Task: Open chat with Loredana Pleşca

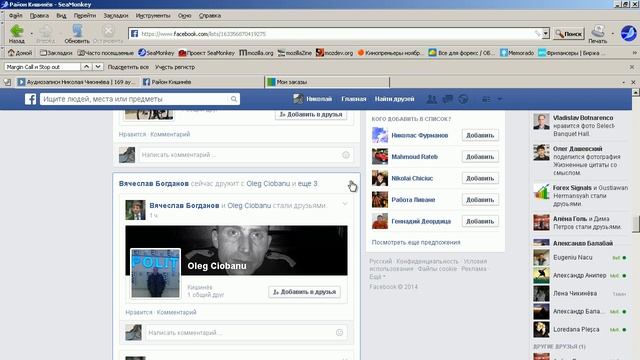Action: tap(580, 329)
